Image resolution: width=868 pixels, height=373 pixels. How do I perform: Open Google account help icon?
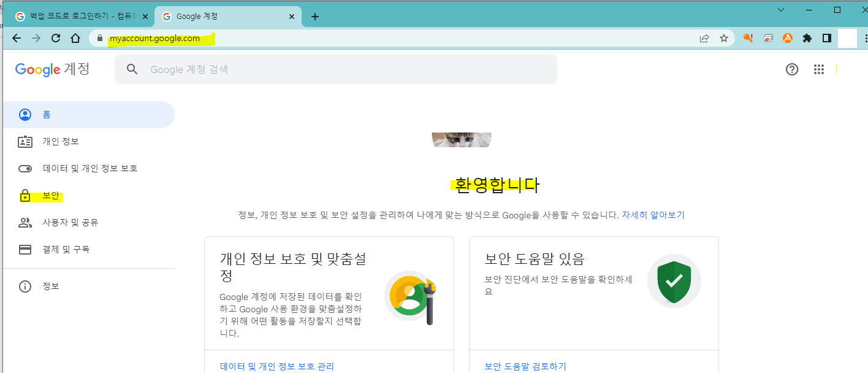pos(792,69)
